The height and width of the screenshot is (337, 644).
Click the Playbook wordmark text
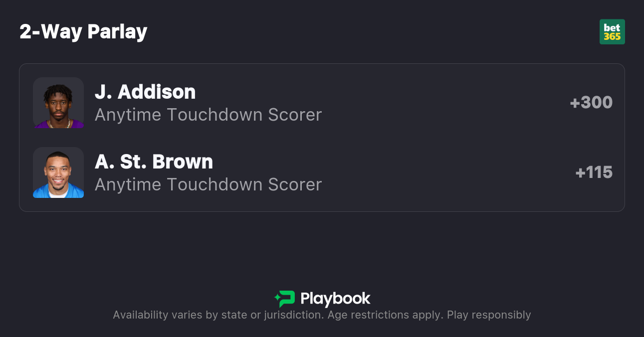(335, 299)
